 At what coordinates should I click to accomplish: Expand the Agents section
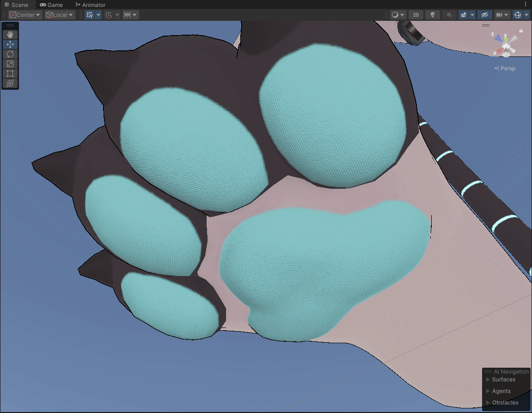coord(501,391)
